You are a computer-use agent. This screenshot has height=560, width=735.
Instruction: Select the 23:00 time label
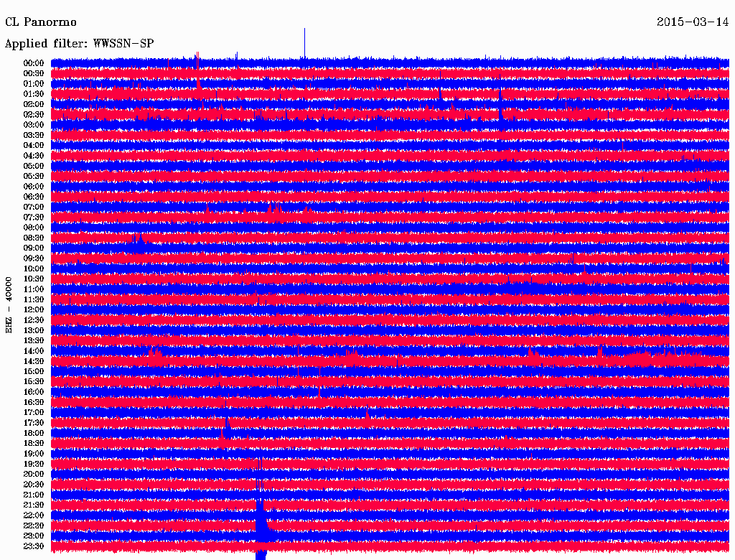coord(34,536)
